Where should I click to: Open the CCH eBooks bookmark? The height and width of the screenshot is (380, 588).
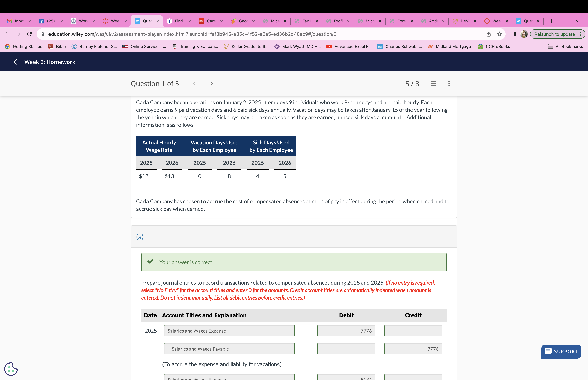pos(494,46)
